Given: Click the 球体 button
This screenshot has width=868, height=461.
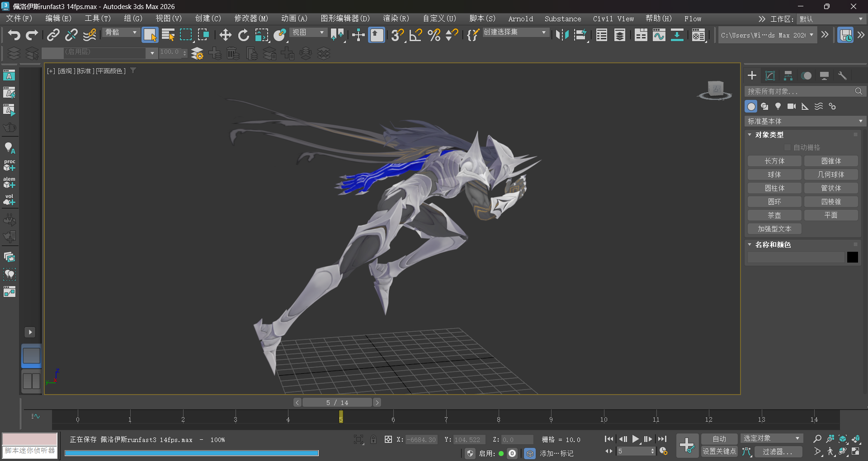Looking at the screenshot, I should 774,174.
